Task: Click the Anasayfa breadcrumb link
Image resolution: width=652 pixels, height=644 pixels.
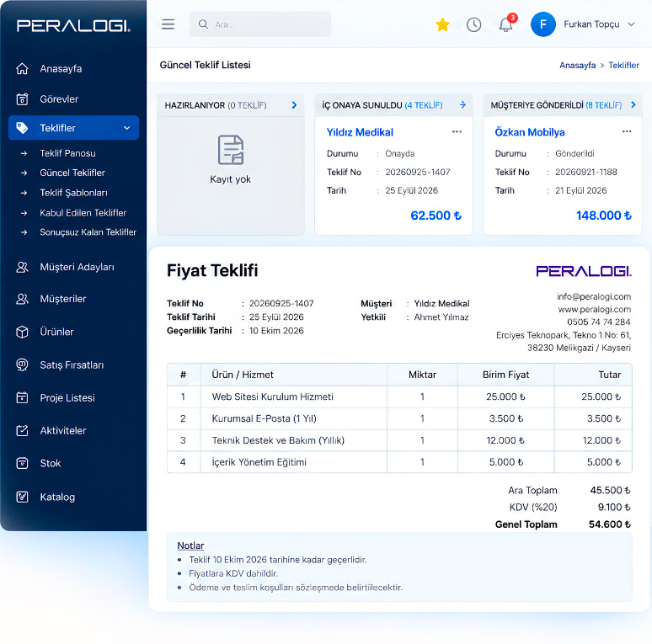Action: (x=577, y=65)
